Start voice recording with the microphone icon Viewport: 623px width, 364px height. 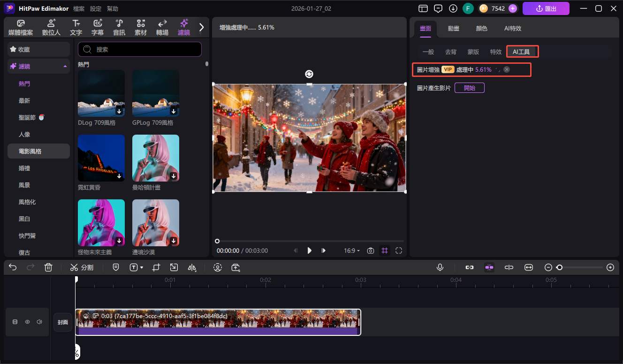coord(440,267)
